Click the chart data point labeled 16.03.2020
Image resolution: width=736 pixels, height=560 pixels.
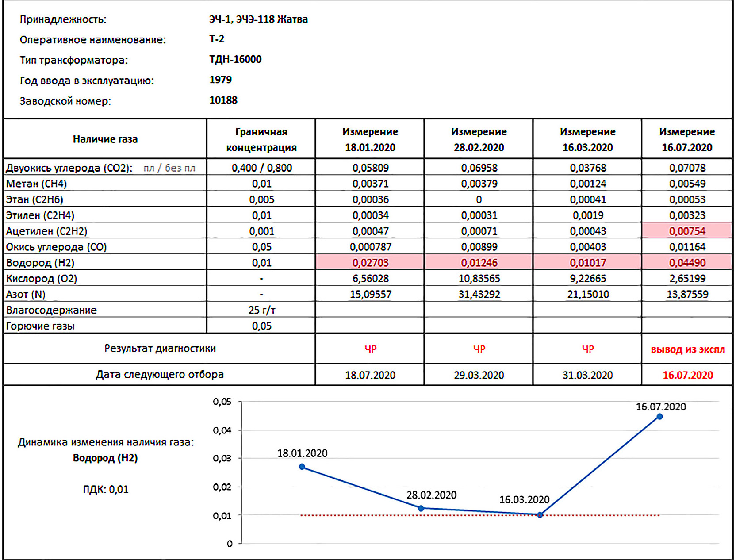point(540,515)
